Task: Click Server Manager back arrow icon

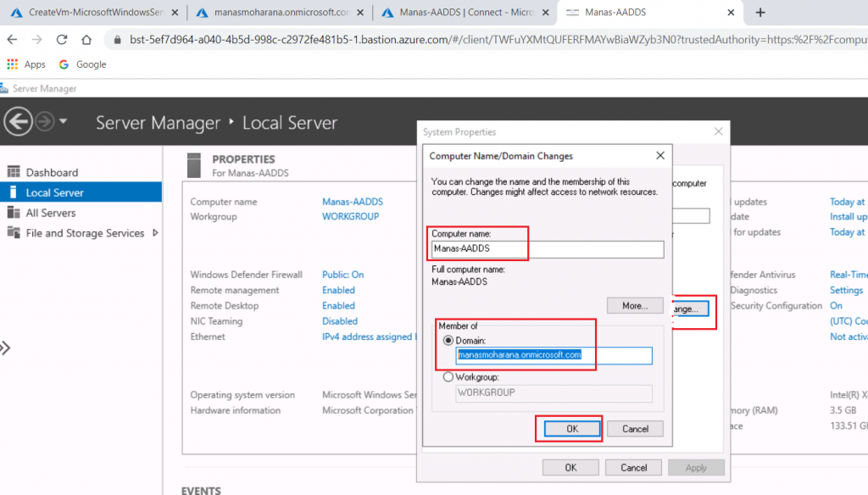Action: click(x=19, y=122)
